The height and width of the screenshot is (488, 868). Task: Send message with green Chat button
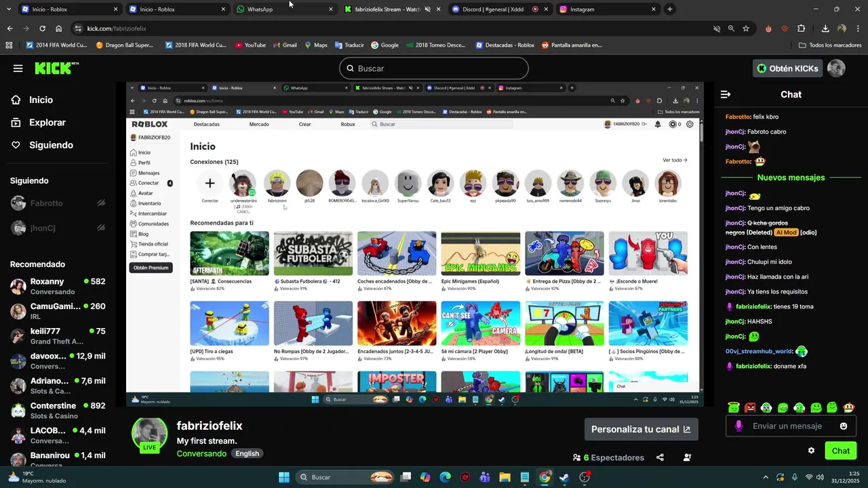pyautogui.click(x=840, y=451)
